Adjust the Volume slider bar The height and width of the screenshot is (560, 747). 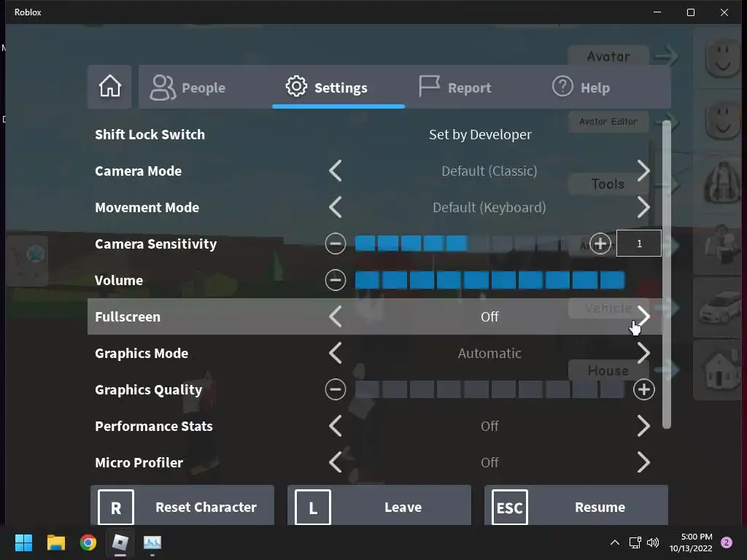489,280
